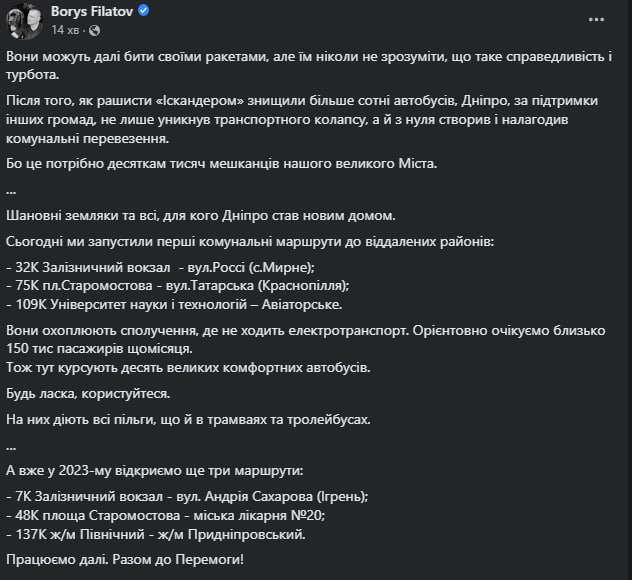The image size is (632, 580).
Task: Click the line 'Бо це потрібно десяткам тисяч'
Action: click(221, 164)
